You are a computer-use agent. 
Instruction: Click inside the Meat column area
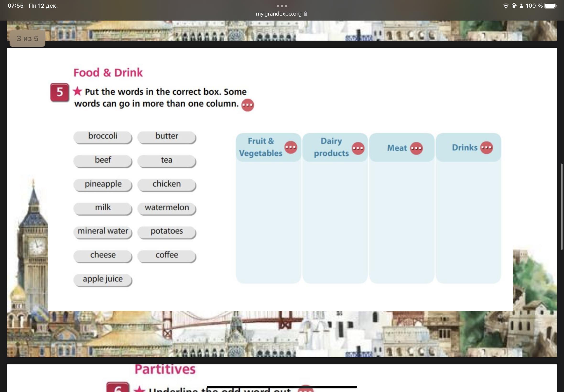pos(401,221)
